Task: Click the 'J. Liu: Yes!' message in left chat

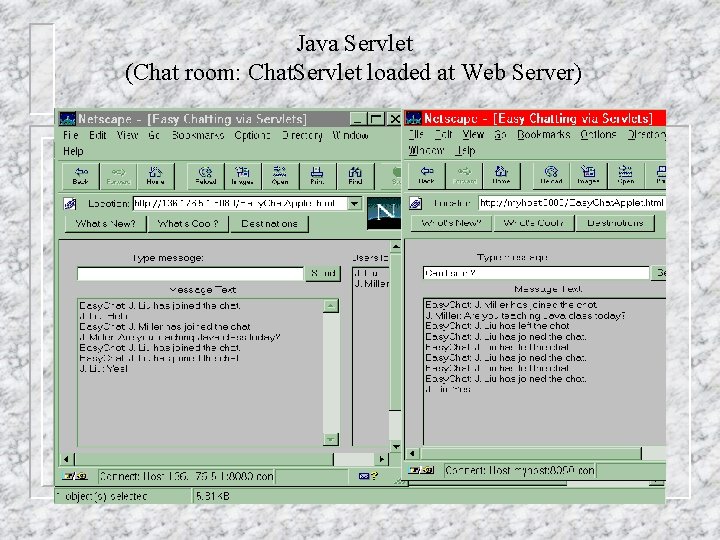Action: tap(103, 369)
